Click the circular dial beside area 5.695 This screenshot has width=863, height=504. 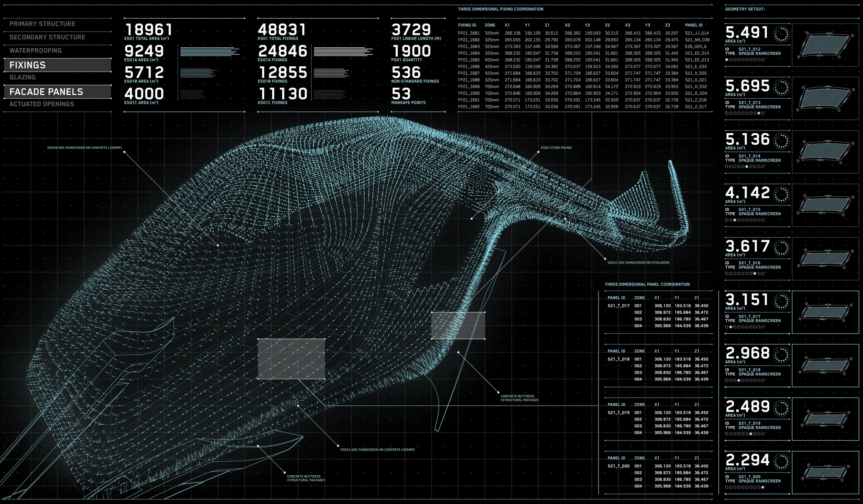click(x=781, y=88)
